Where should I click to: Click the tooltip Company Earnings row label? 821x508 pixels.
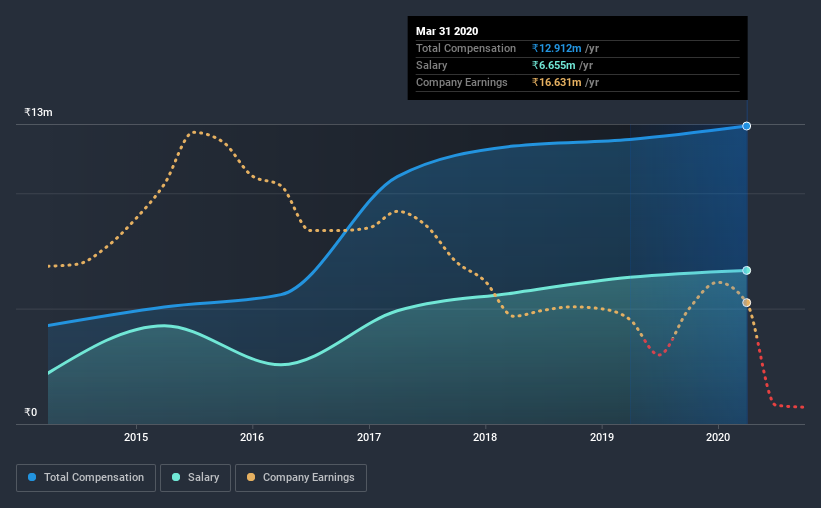pyautogui.click(x=461, y=82)
